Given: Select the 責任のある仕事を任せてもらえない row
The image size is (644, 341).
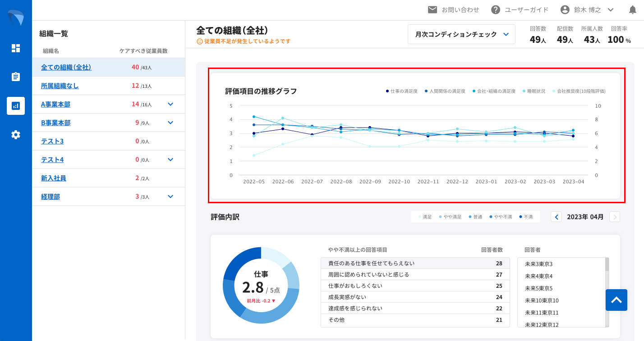Looking at the screenshot, I should click(415, 263).
